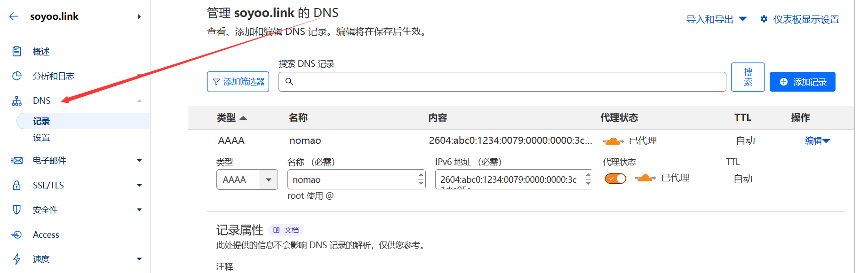Image resolution: width=868 pixels, height=273 pixels.
Task: Click the back arrow beside soyoo.link
Action: coord(14,16)
